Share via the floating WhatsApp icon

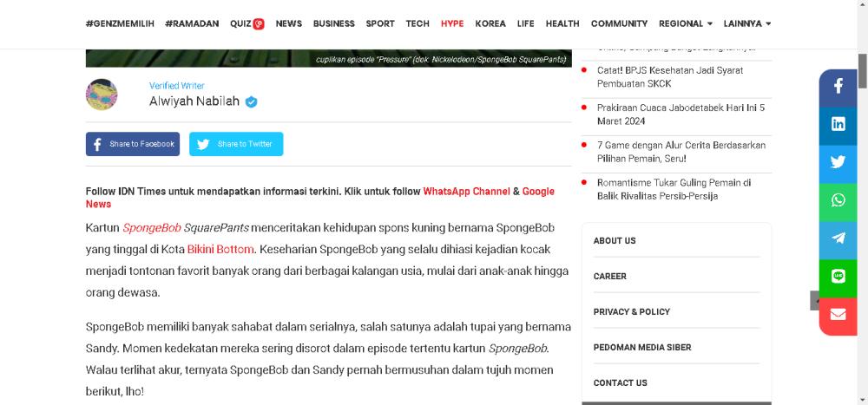click(838, 200)
